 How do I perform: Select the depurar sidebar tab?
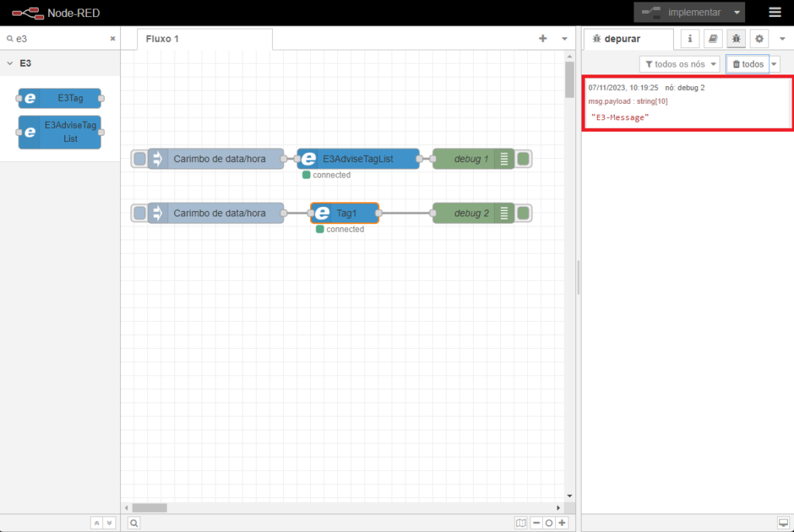617,39
